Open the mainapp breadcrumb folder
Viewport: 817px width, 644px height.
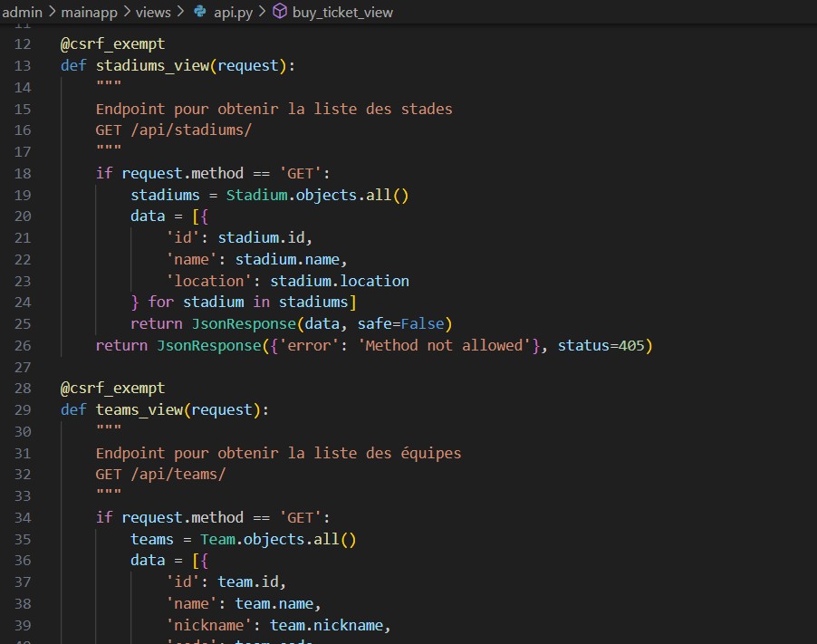click(x=89, y=12)
